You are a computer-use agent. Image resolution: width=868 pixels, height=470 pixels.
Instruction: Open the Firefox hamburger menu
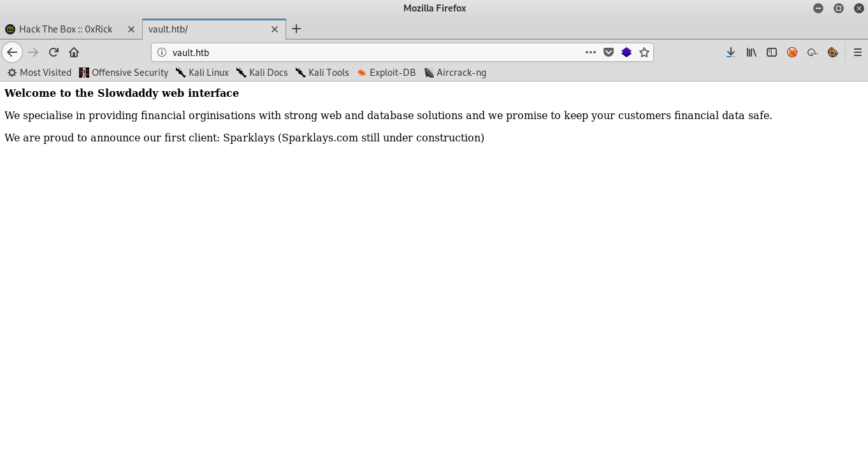pos(857,52)
